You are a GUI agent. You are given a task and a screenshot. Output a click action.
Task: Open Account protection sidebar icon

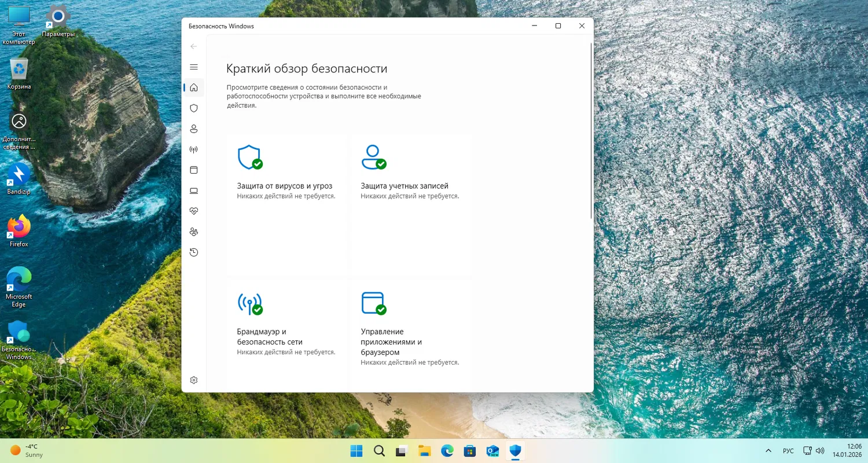pos(194,128)
